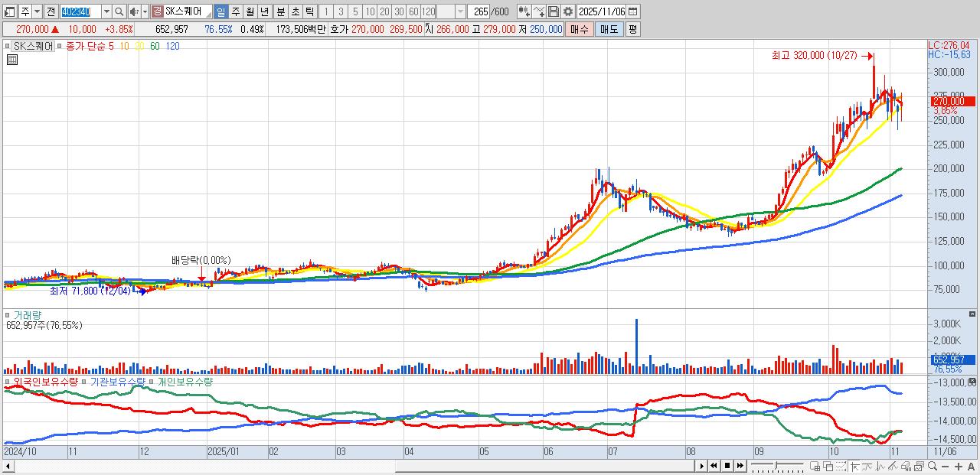Expand the dropdown next to speaker icon
This screenshot has width=980, height=475.
pos(145,11)
